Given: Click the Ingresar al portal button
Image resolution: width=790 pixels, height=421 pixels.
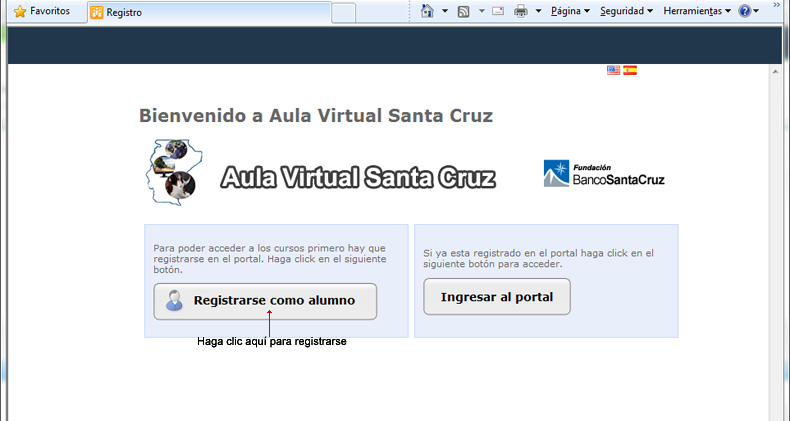Looking at the screenshot, I should (x=497, y=297).
